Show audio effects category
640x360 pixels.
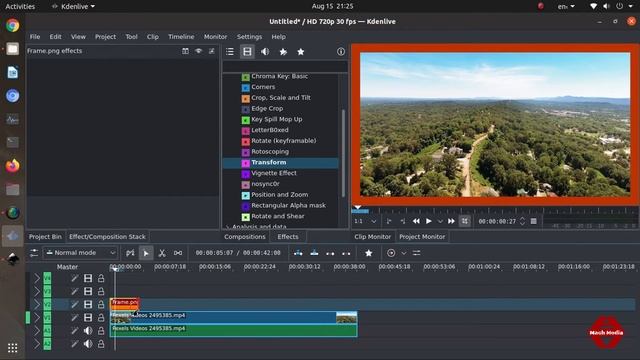click(x=265, y=51)
